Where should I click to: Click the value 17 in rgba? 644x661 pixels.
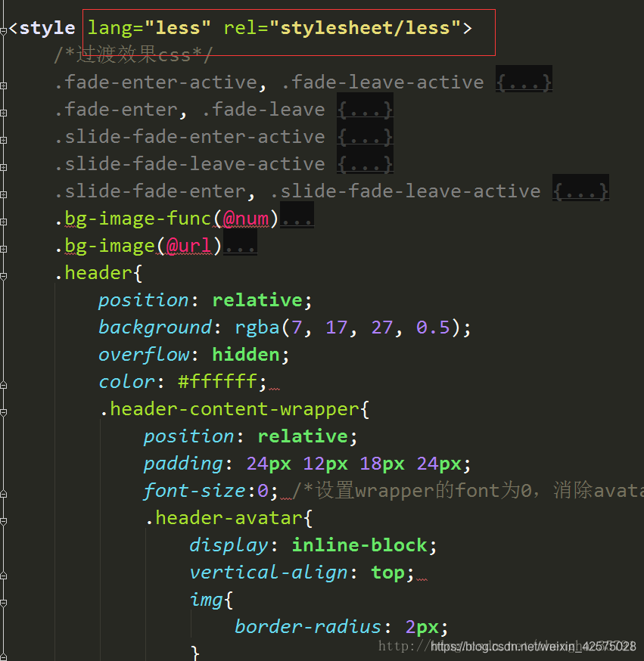pos(337,327)
